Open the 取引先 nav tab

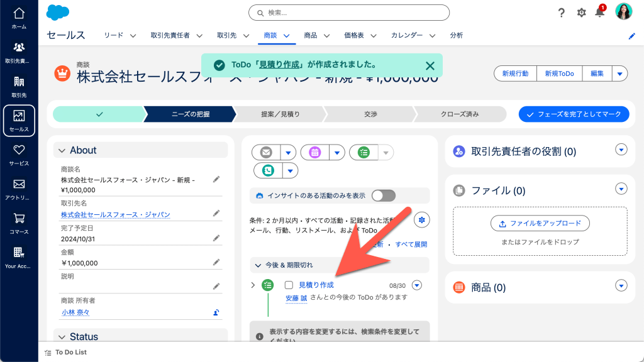click(x=226, y=35)
